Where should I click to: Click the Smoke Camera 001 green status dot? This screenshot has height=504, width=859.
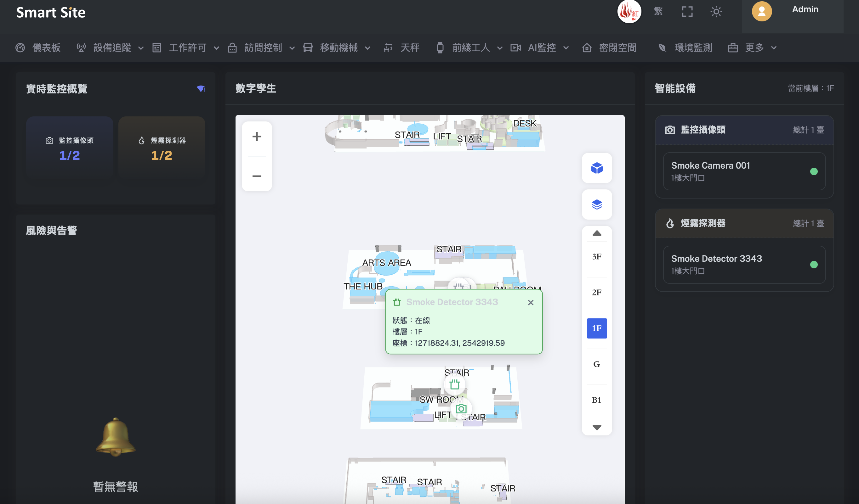(814, 171)
